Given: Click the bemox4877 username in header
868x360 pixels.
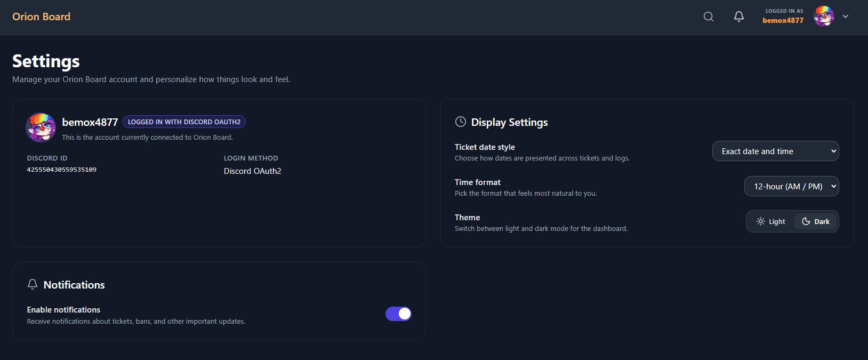Looking at the screenshot, I should 783,20.
